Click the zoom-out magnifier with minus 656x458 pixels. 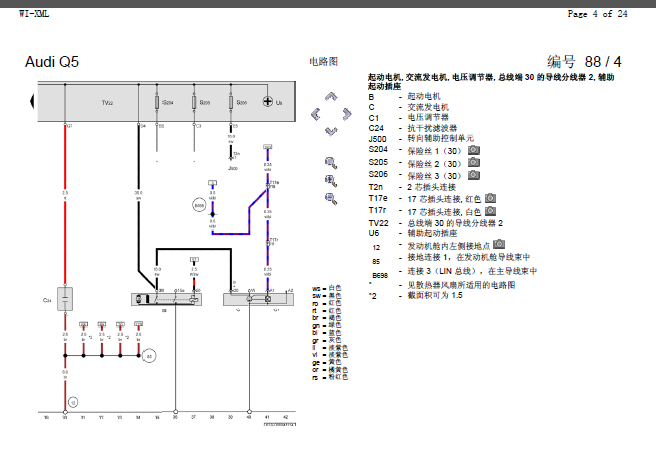click(331, 199)
